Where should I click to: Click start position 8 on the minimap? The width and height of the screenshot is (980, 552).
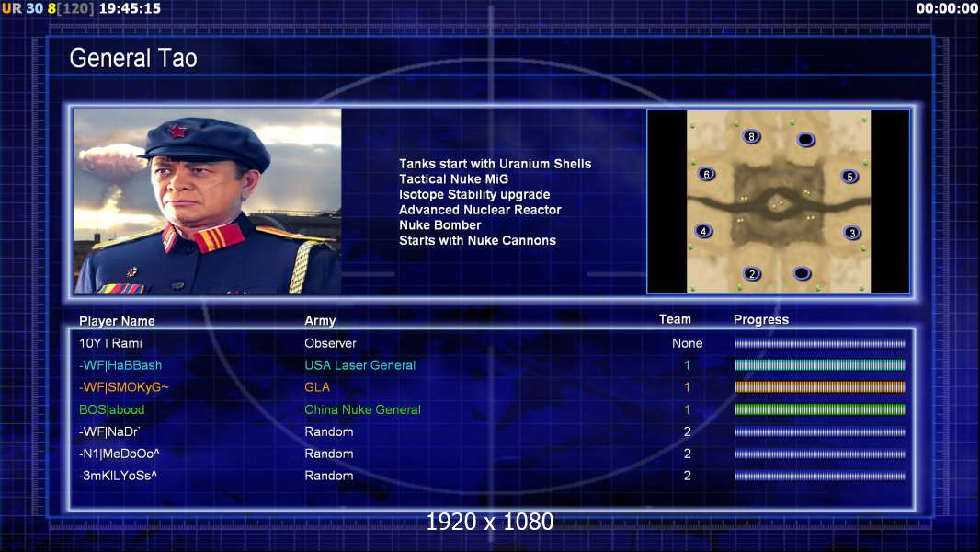point(751,136)
